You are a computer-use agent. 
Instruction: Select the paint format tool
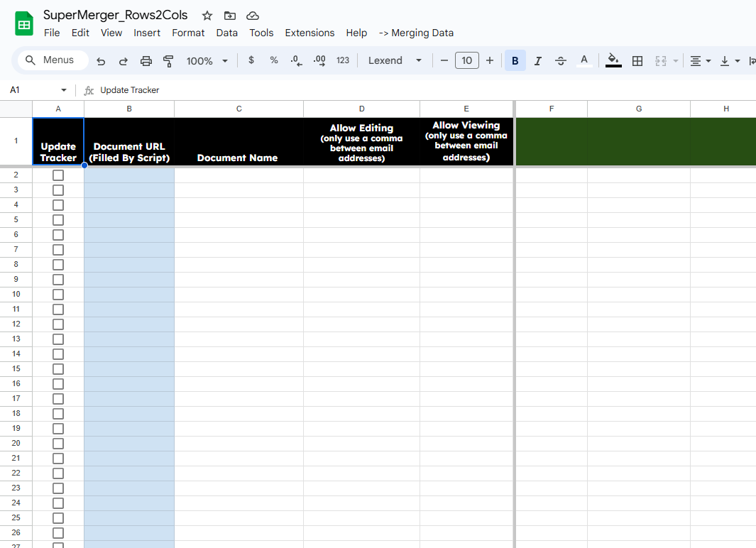click(x=168, y=61)
